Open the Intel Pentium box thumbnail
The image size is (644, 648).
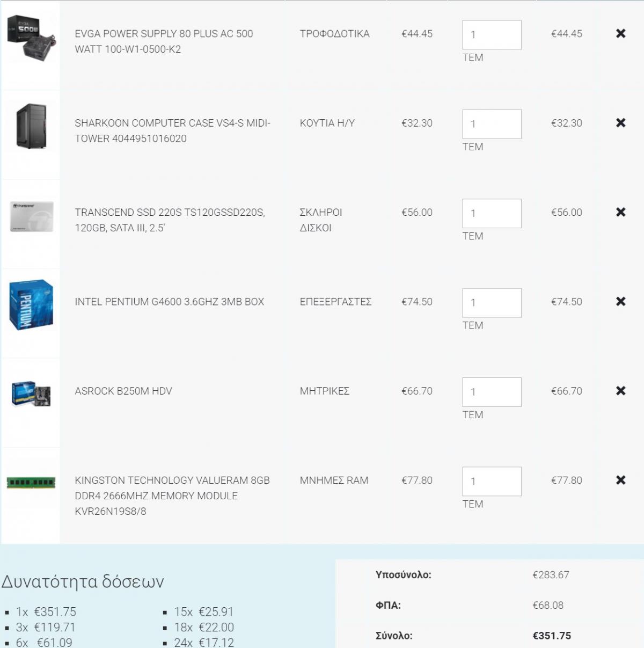coord(31,304)
